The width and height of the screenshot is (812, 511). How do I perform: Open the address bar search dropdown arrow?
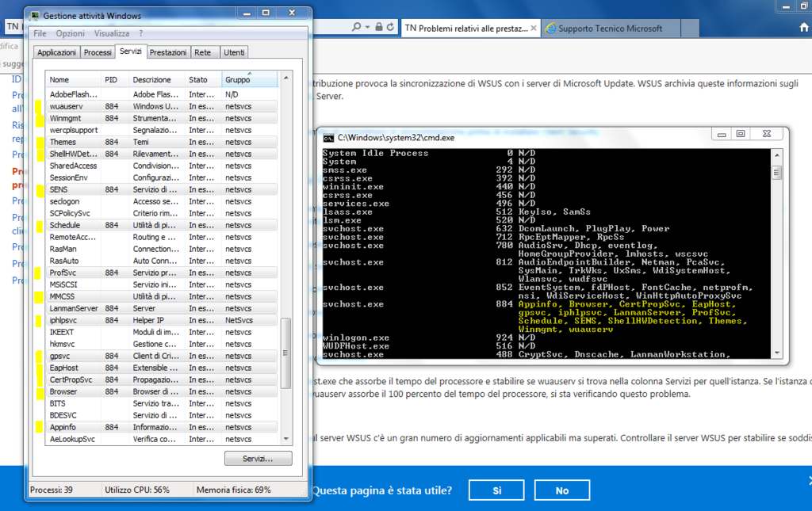point(367,27)
